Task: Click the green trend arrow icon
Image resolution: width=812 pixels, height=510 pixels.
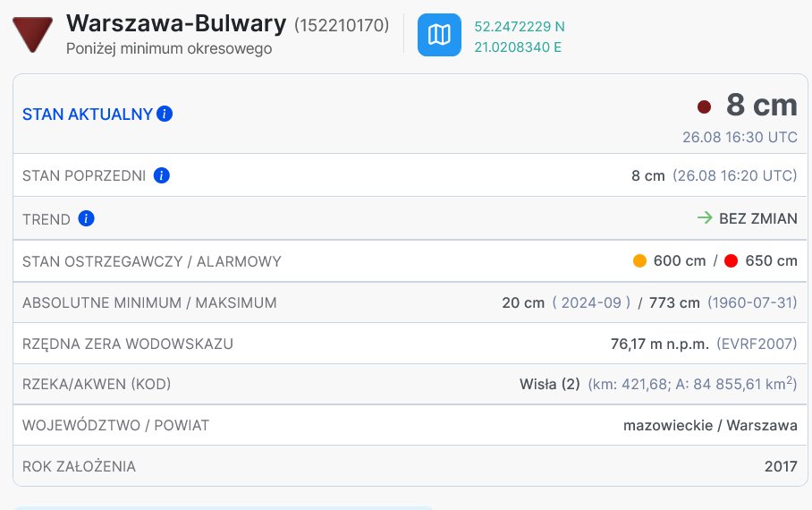Action: point(705,217)
